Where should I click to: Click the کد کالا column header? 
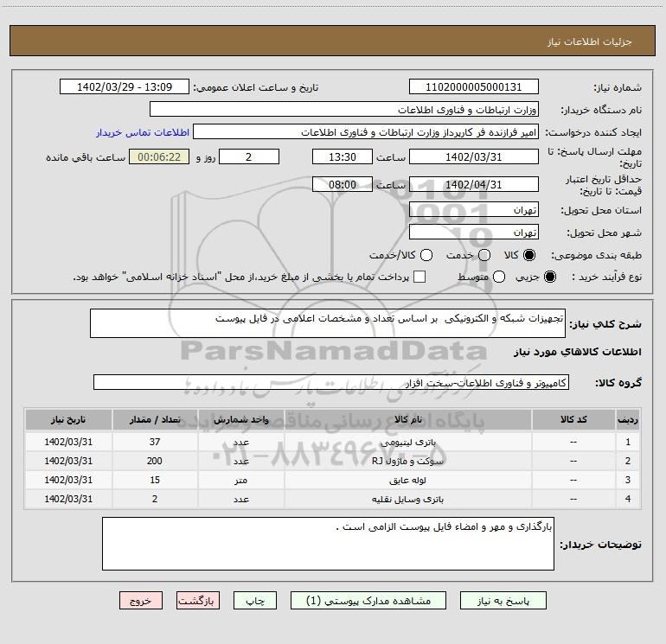tap(573, 419)
